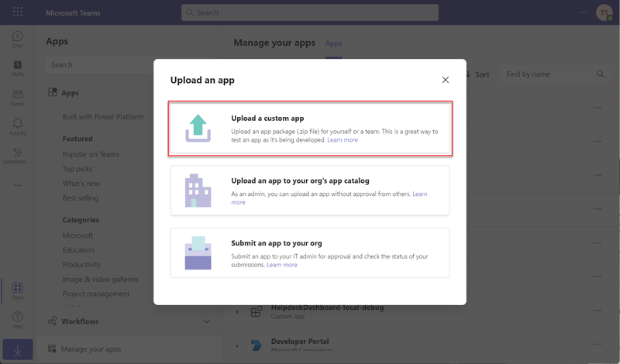Screen dimensions: 620x364
Task: Open more options for HelpdeskDashboard-local-debug
Action: [x=597, y=311]
